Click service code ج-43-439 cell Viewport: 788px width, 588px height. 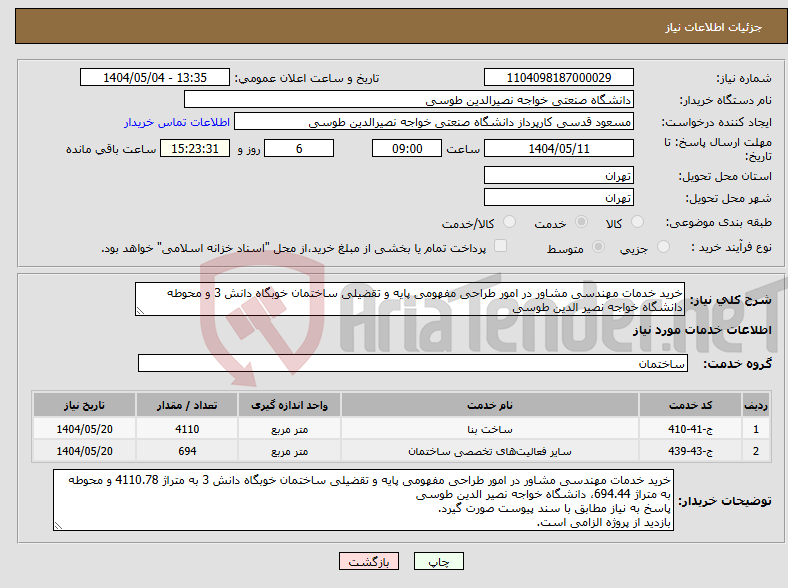(x=691, y=451)
